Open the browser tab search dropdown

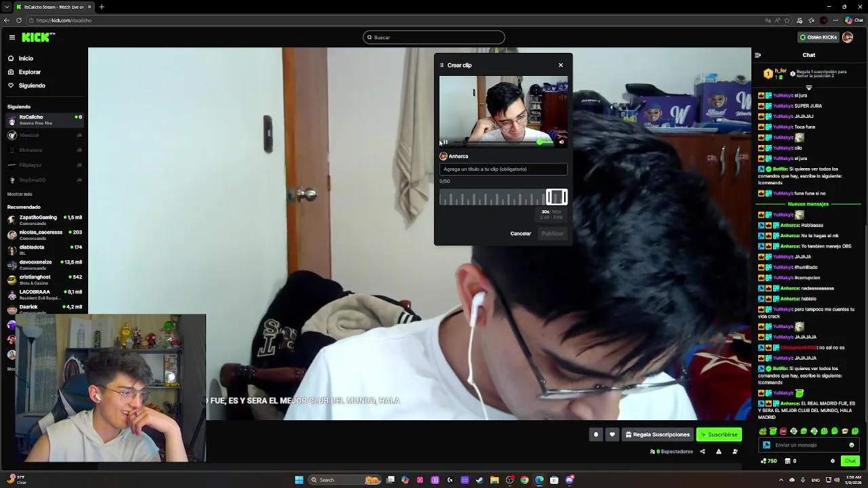7,7
